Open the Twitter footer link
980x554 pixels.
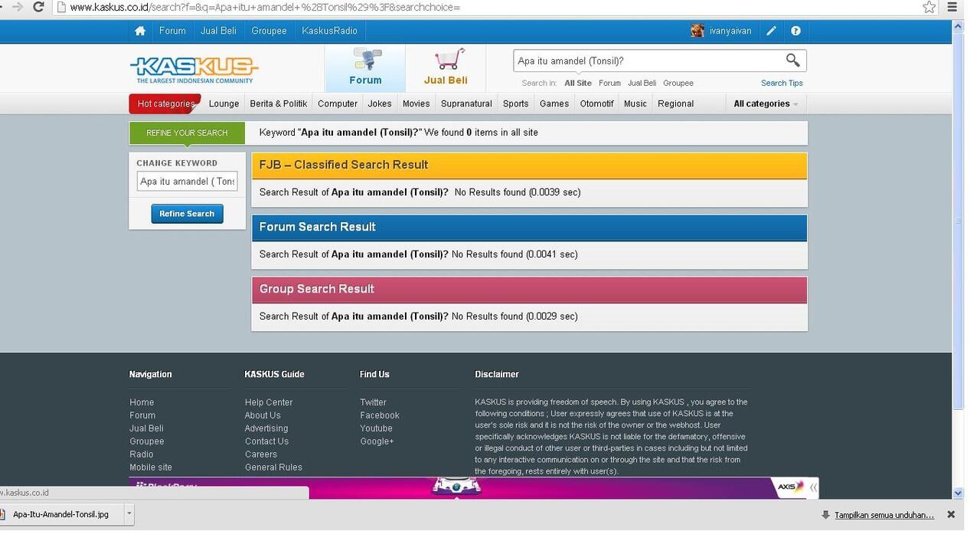pos(374,402)
